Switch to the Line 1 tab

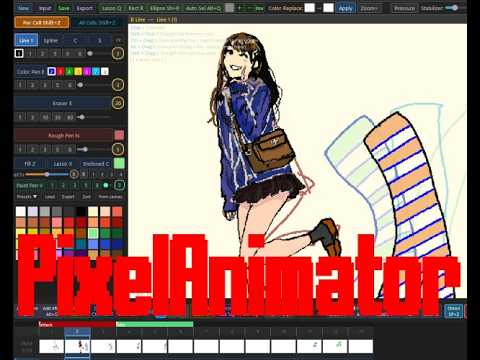click(26, 40)
